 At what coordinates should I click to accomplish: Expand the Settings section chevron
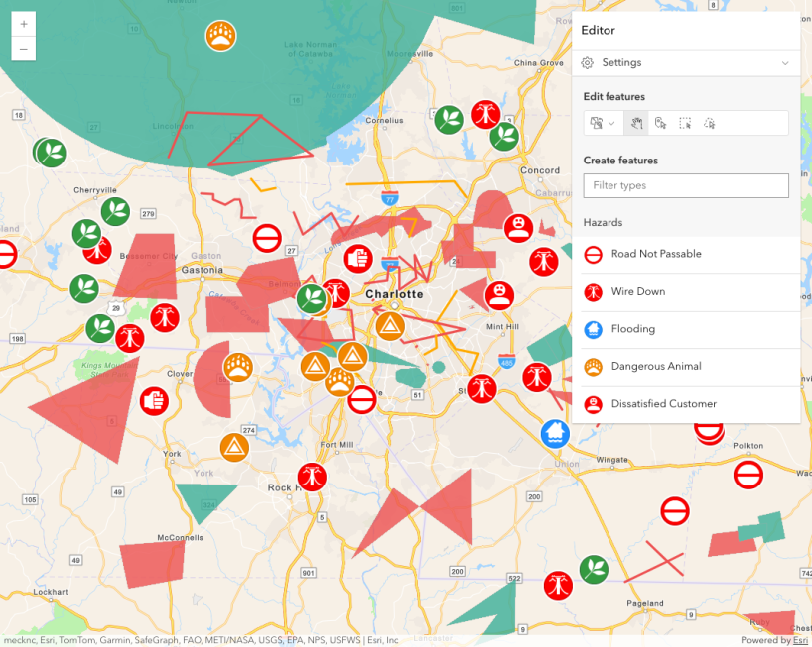tap(785, 63)
